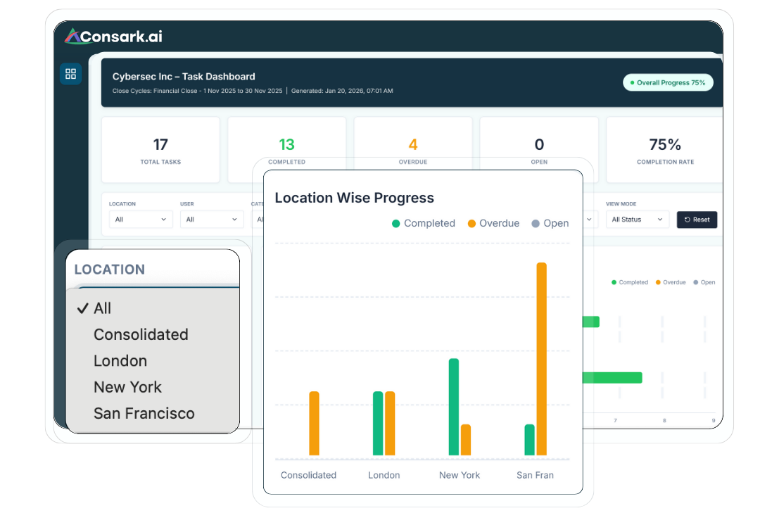Click the gray Open dot in Location Wise Progress legend
Screen dimensions: 760x532
(x=536, y=224)
